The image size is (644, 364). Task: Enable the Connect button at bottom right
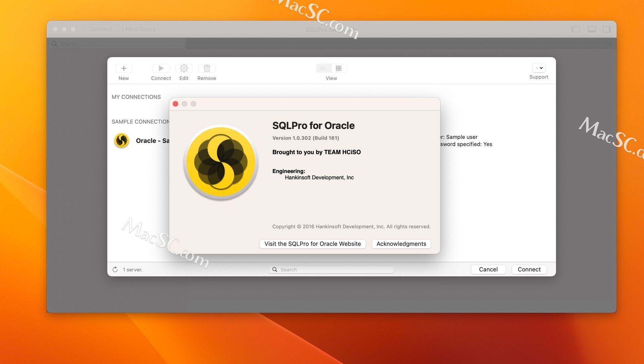point(529,269)
